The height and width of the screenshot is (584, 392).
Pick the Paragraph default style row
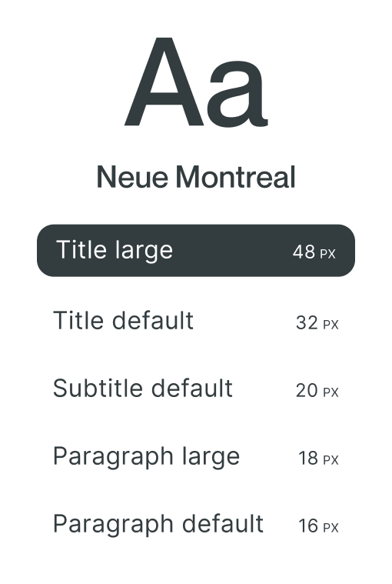tap(196, 524)
